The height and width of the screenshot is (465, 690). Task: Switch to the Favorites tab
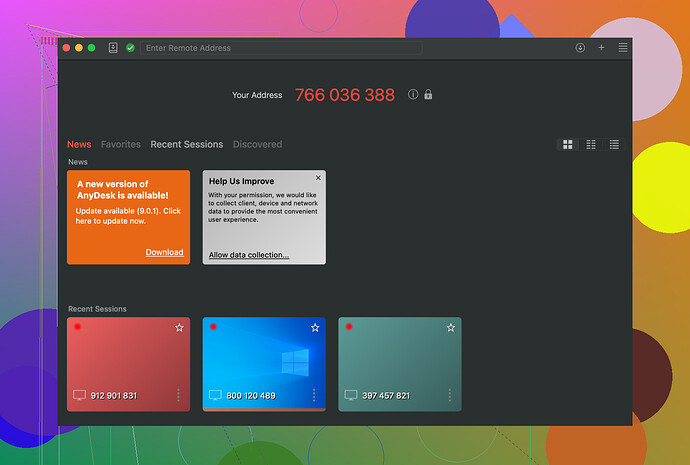pos(121,144)
